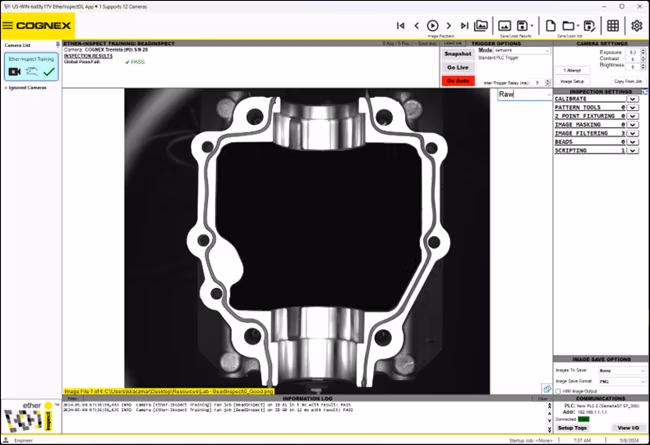Open the Image Save Format dropdown
Viewport: 650px width, 445px height.
(x=622, y=381)
